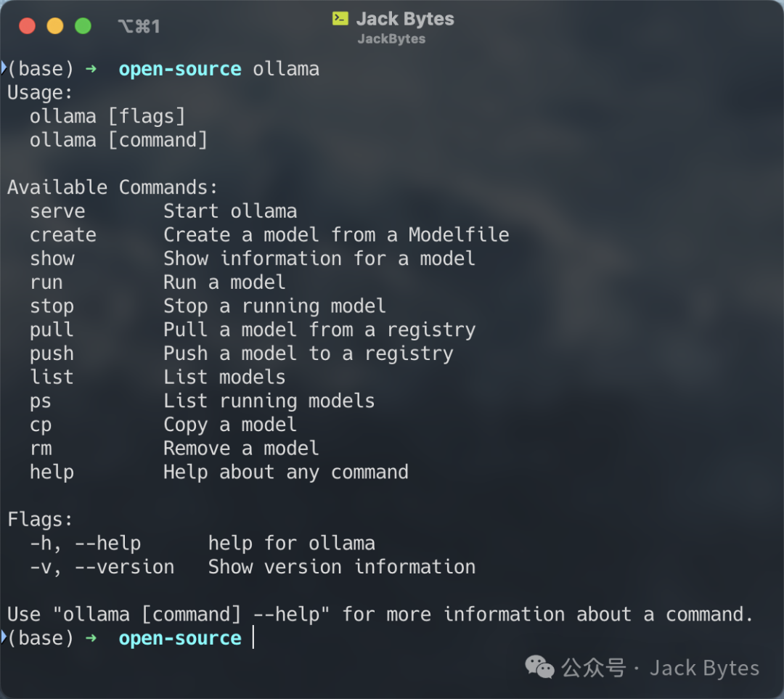This screenshot has width=784, height=699.
Task: Click 'Pull a model from a registry' text
Action: coord(319,330)
